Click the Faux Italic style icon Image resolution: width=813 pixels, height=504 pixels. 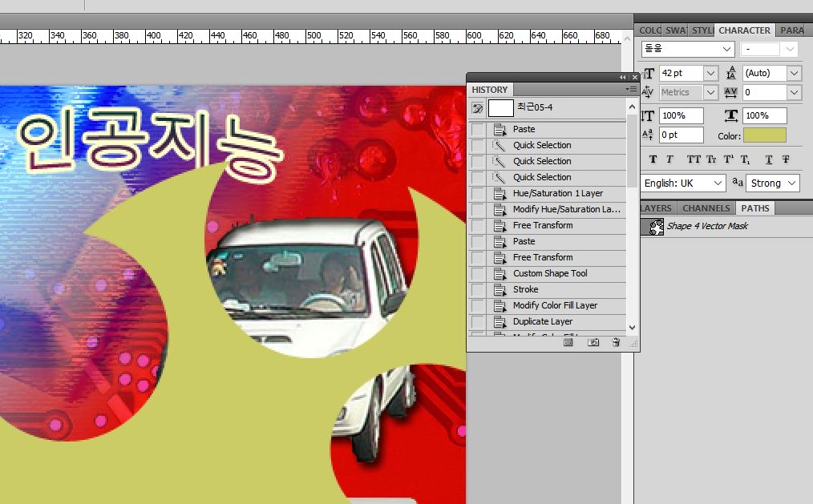point(669,159)
